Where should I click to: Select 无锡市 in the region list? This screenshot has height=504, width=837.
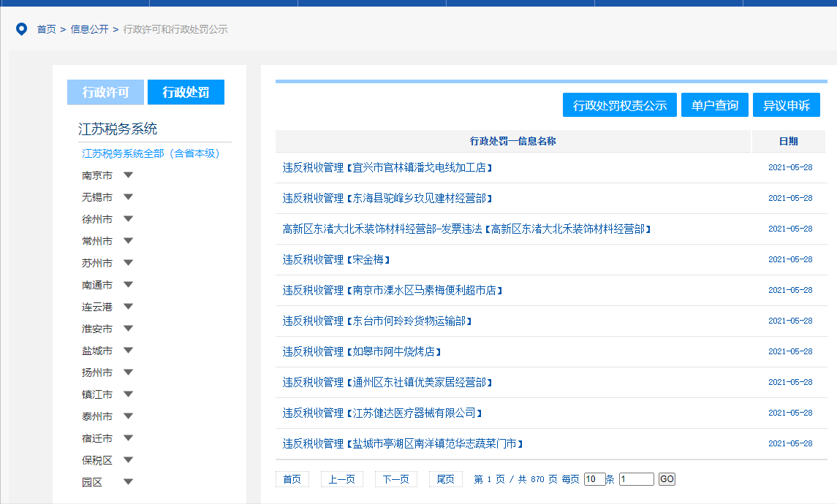click(97, 197)
